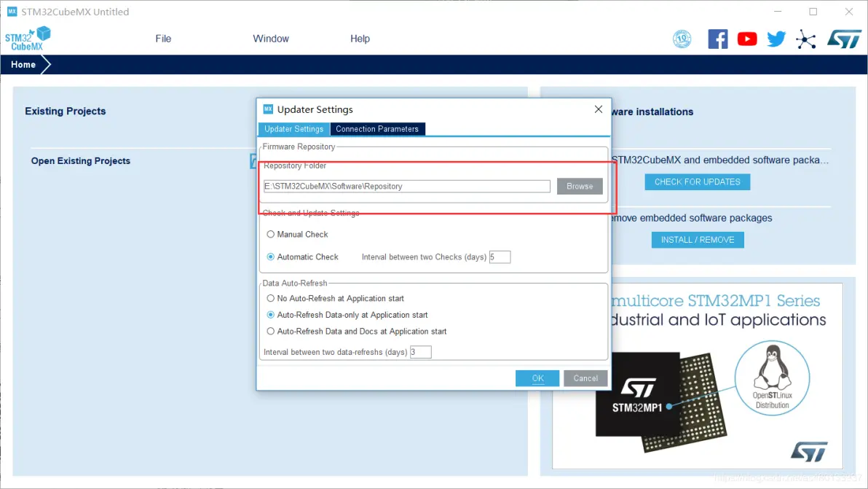Screen dimensions: 868x489
Task: Click the interval between two Checks field
Action: pos(500,257)
